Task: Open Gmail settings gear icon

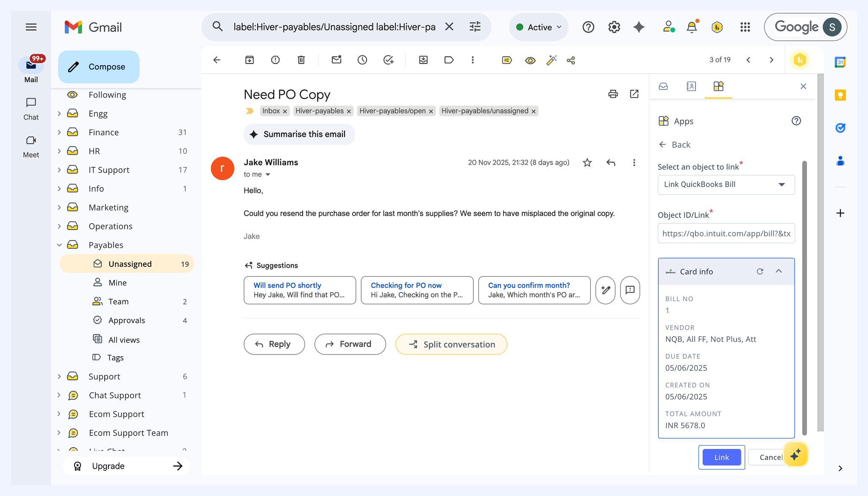Action: [614, 27]
